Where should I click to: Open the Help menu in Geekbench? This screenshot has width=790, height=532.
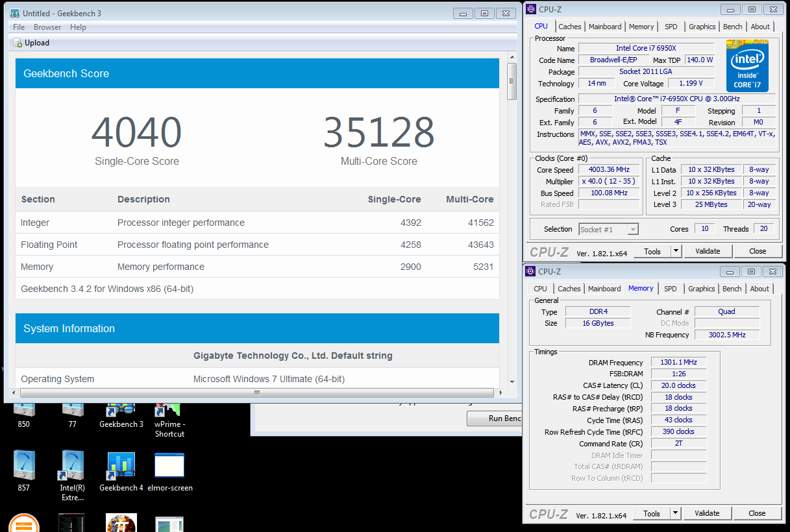[78, 27]
